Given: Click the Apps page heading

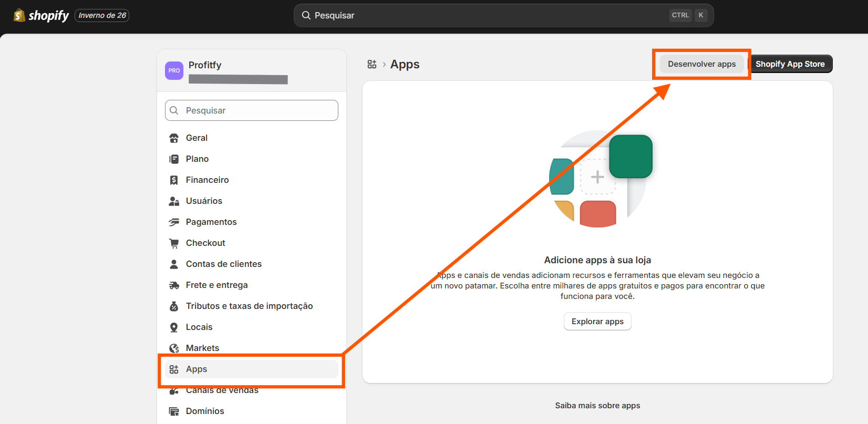Looking at the screenshot, I should [x=405, y=64].
